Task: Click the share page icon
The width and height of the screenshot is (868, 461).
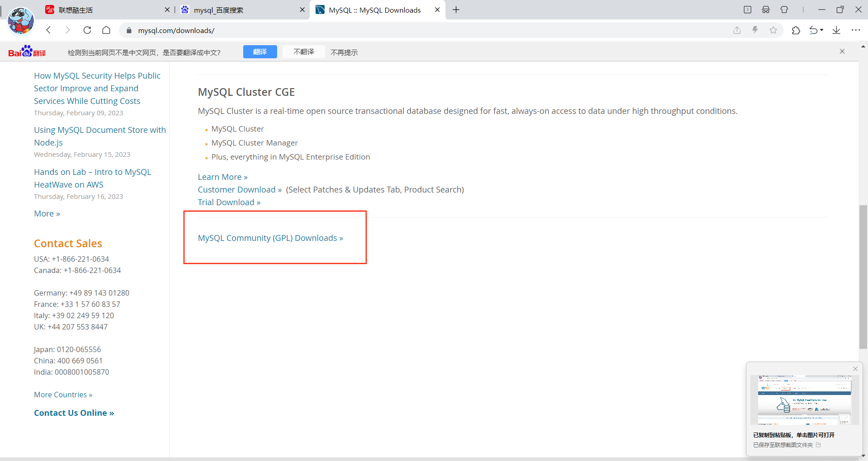Action: (737, 30)
